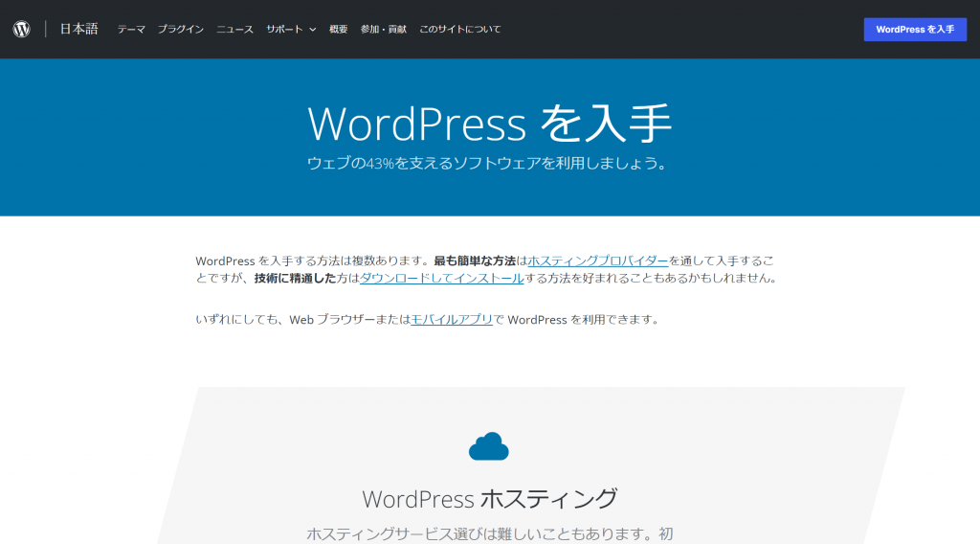
Task: Open the このサイトについて menu item
Action: [x=460, y=30]
